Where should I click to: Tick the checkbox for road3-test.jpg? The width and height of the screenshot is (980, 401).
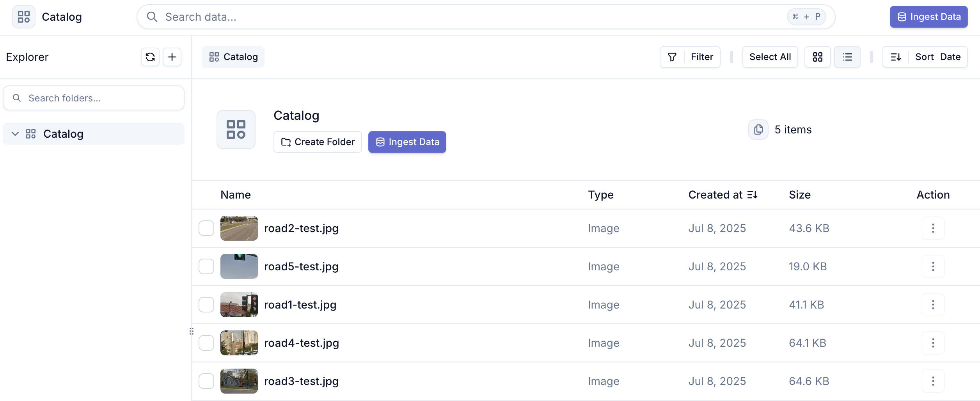pos(206,381)
